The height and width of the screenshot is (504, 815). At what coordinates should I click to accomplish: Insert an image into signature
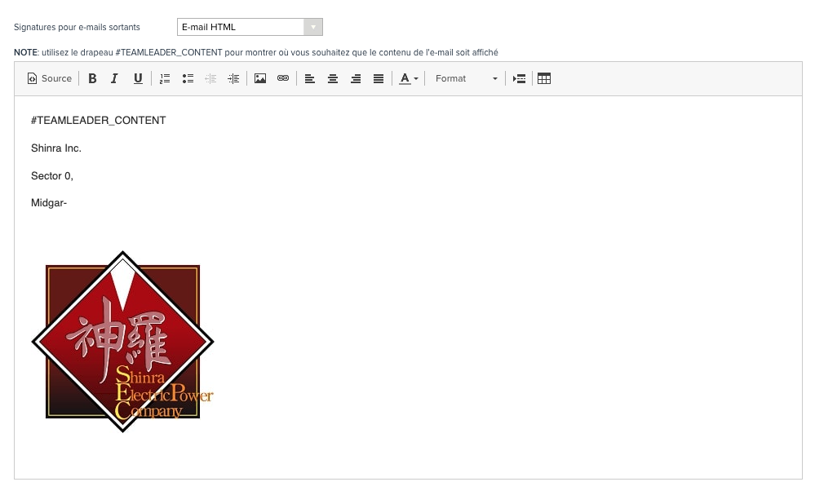[x=260, y=78]
